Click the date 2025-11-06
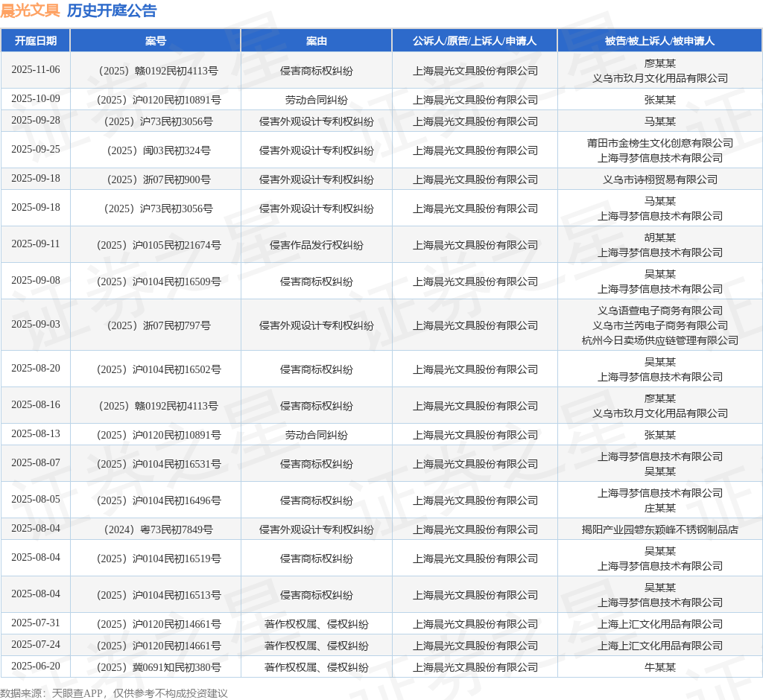 click(x=36, y=69)
